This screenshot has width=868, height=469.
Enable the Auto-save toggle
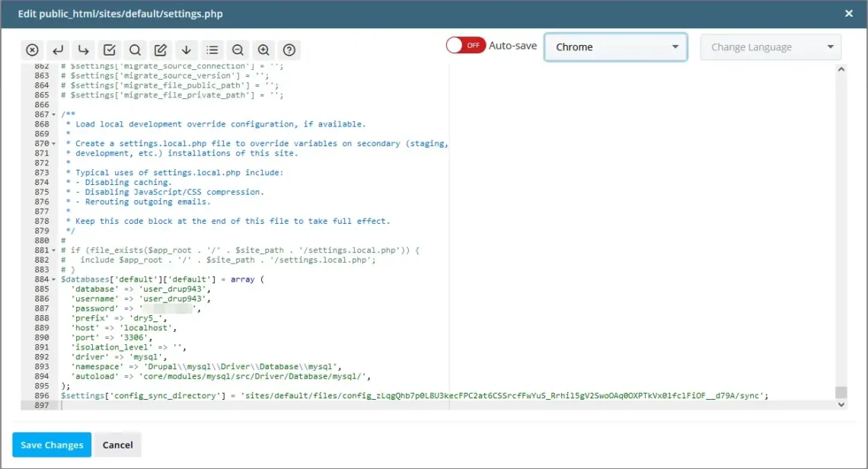(465, 45)
